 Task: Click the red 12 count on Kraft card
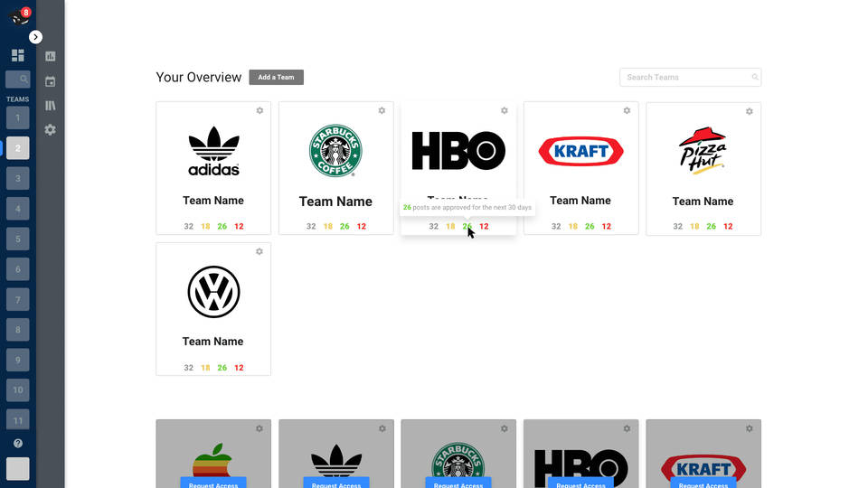point(606,227)
